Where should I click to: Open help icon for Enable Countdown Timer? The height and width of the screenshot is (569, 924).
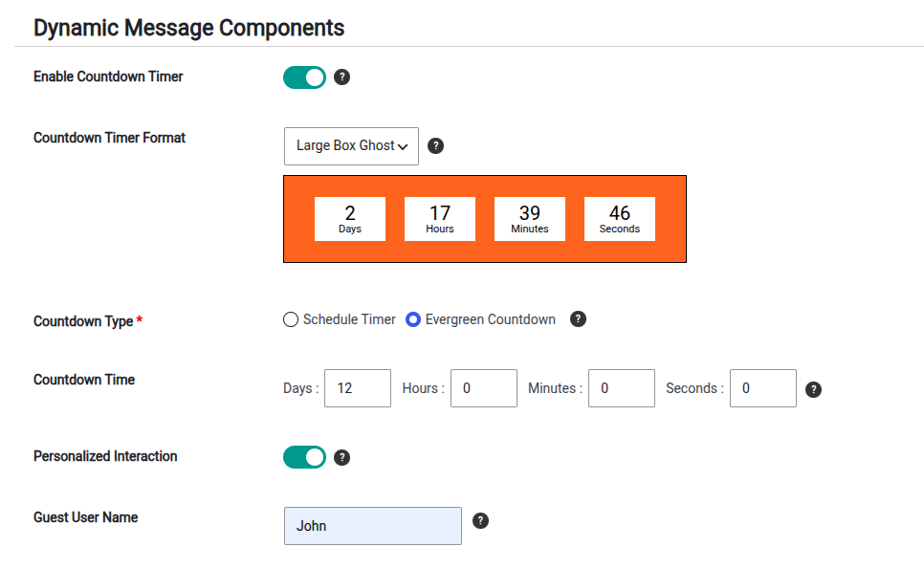click(341, 77)
